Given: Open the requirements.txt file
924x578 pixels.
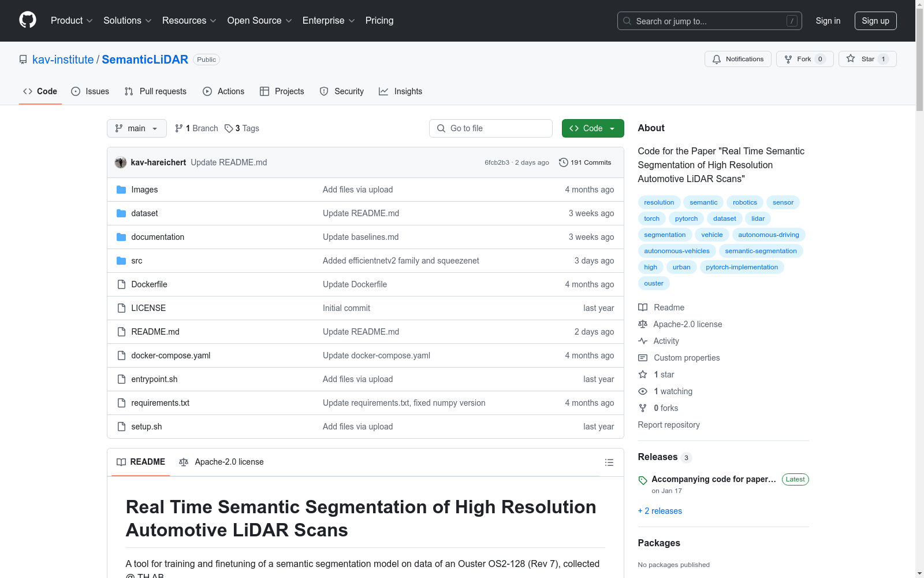Looking at the screenshot, I should 161,403.
